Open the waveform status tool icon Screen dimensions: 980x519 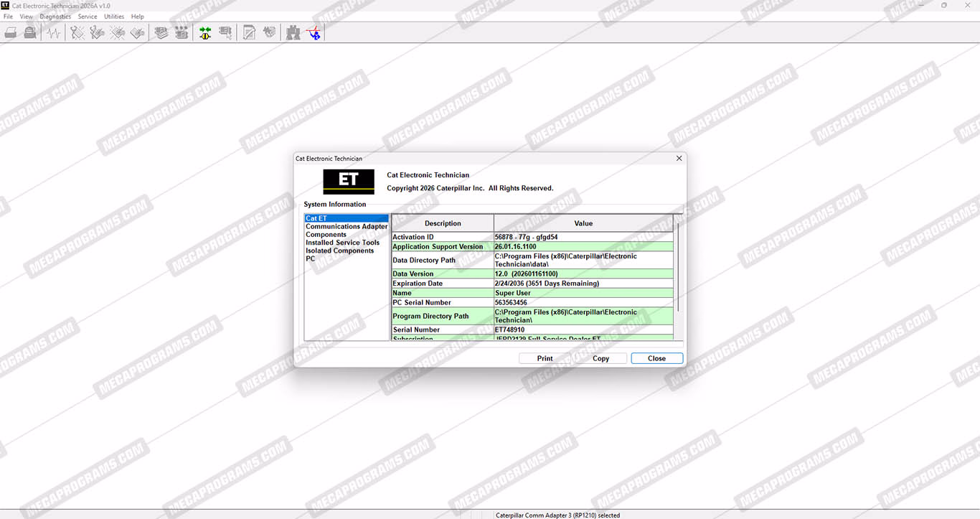[x=53, y=32]
